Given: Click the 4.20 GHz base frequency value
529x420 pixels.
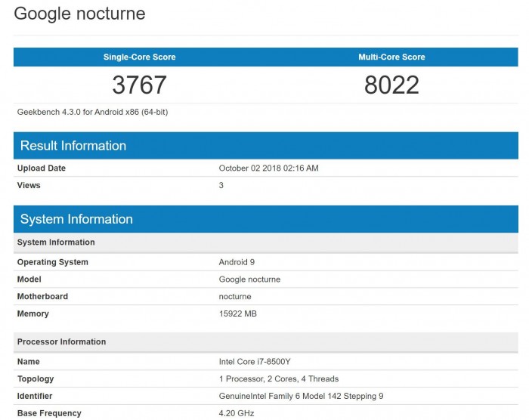Looking at the screenshot, I should click(x=237, y=413).
